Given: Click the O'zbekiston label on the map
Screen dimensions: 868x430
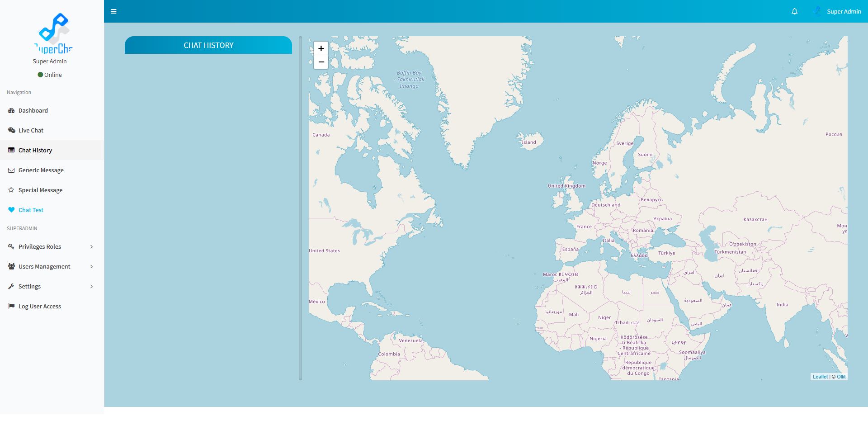Looking at the screenshot, I should pyautogui.click(x=742, y=244).
